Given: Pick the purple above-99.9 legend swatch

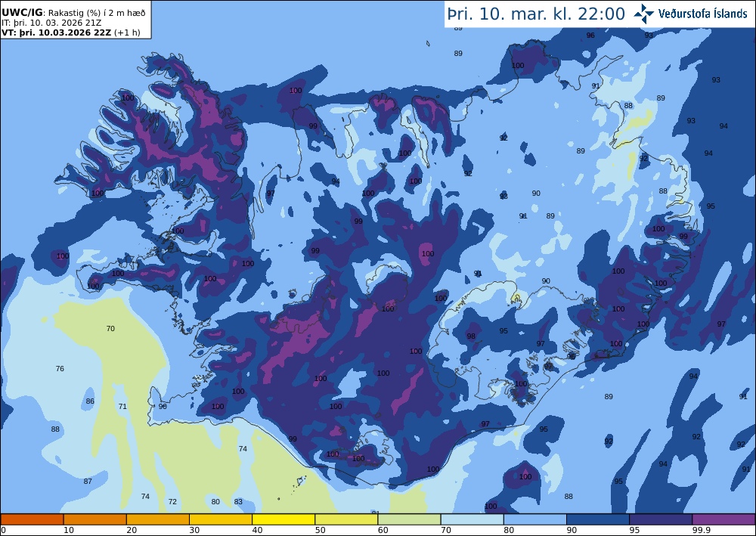Looking at the screenshot, I should point(723,519).
